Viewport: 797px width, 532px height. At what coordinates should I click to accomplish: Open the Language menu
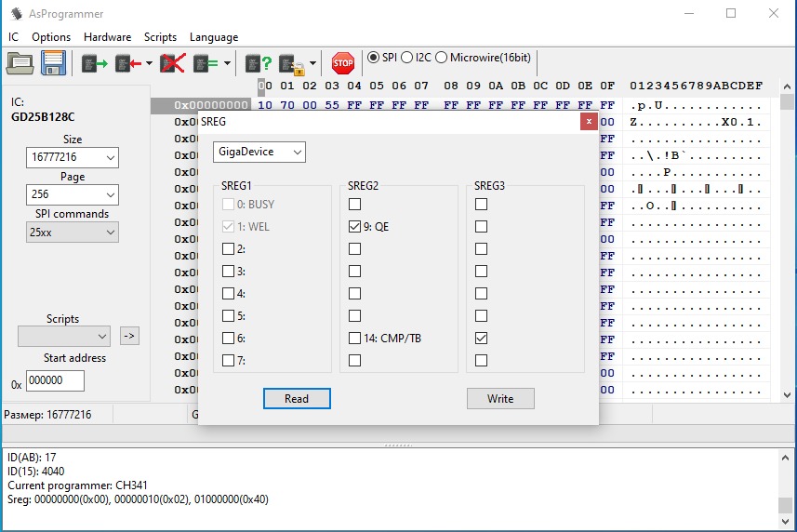214,37
